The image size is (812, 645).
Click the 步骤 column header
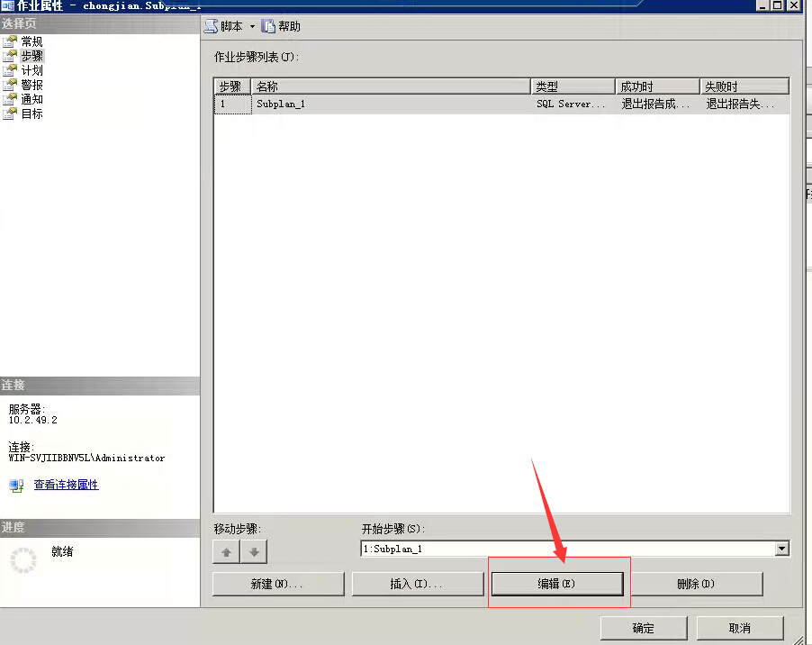coord(232,86)
